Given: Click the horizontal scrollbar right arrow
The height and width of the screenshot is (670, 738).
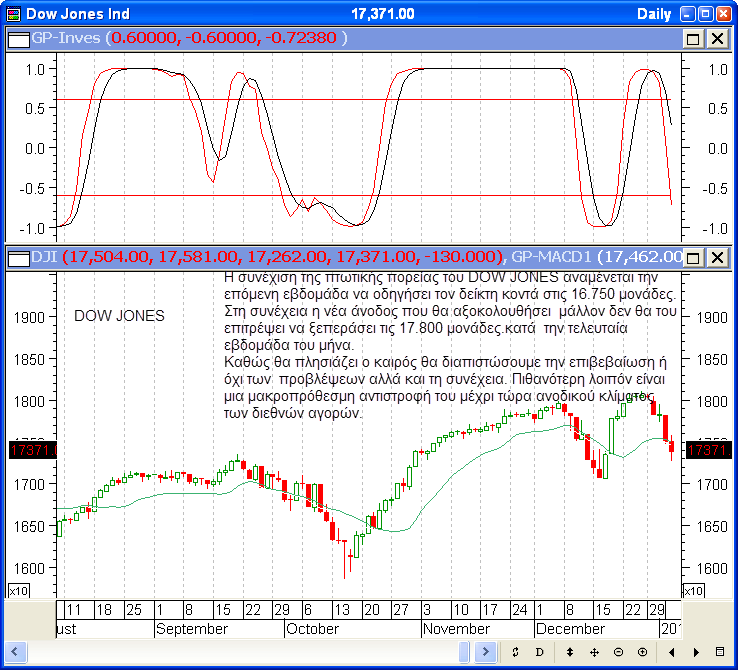Looking at the screenshot, I should click(485, 652).
